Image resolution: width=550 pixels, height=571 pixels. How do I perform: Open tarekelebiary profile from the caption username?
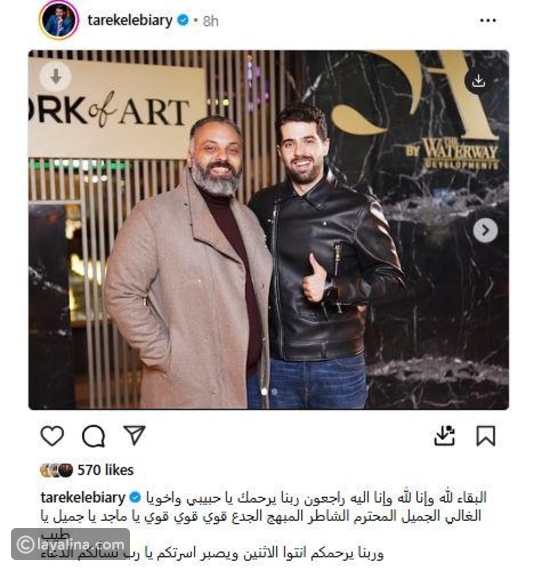83,497
